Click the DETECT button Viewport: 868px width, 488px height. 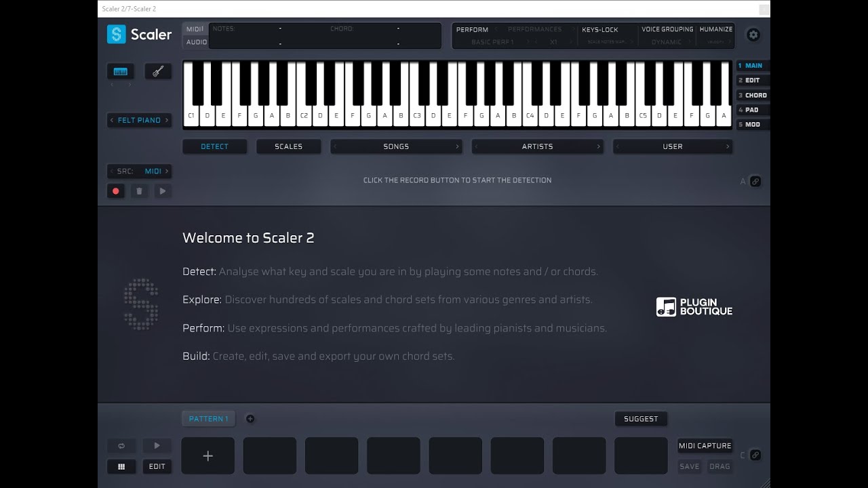[x=214, y=146]
